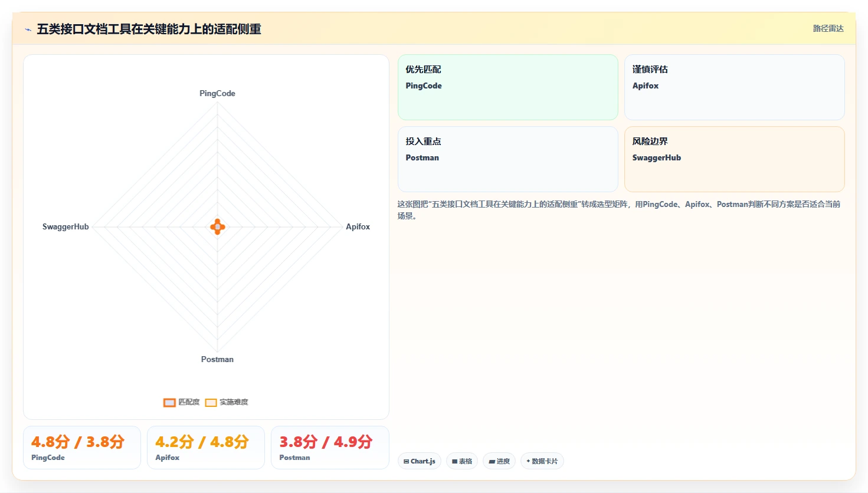Select the 风险边界 SwaggerHub card

[x=735, y=159]
